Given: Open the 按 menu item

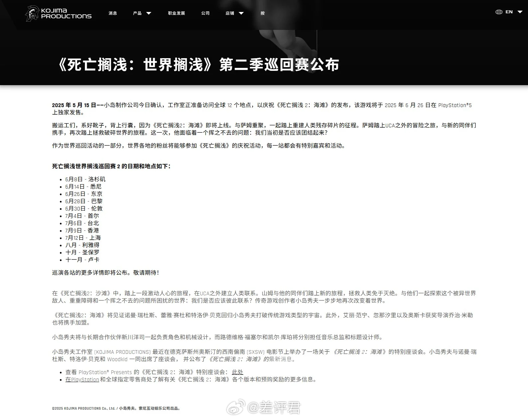Looking at the screenshot, I should click(x=263, y=13).
